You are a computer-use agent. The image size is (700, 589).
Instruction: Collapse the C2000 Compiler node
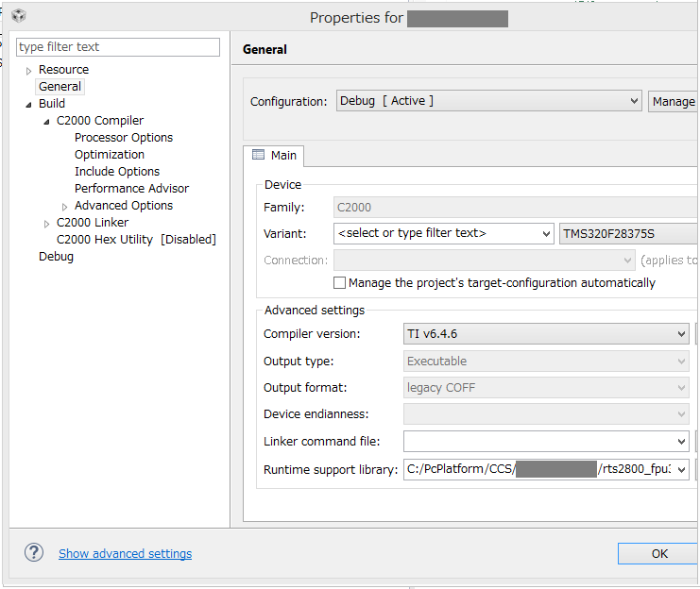pos(46,122)
